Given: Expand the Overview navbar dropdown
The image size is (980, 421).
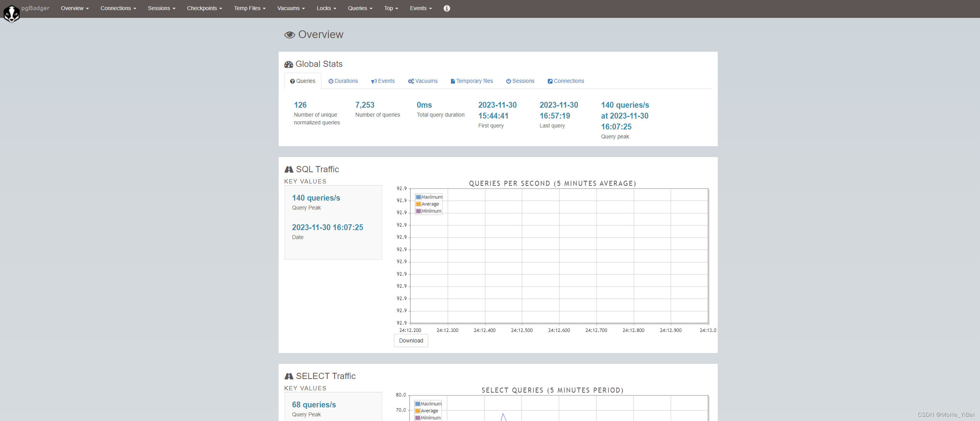Looking at the screenshot, I should 75,8.
